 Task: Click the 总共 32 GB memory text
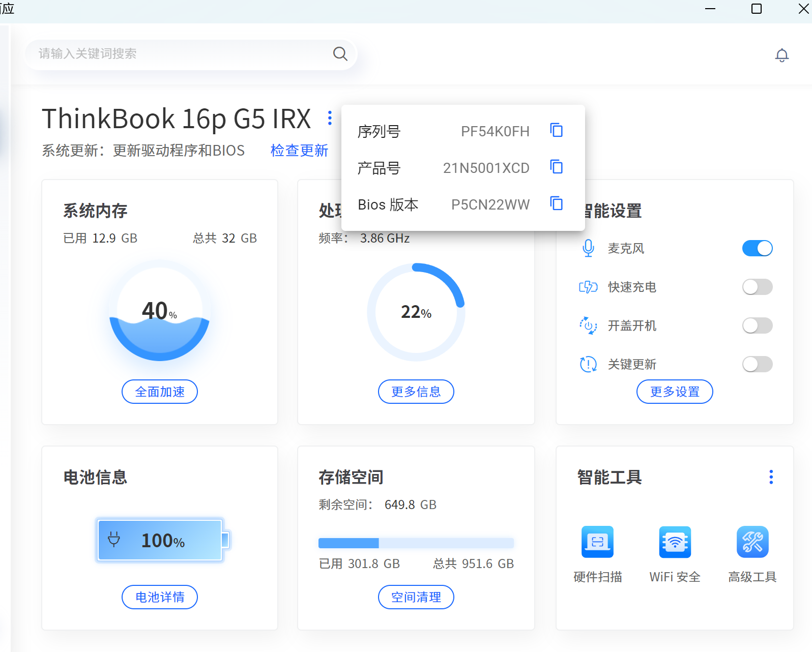225,238
